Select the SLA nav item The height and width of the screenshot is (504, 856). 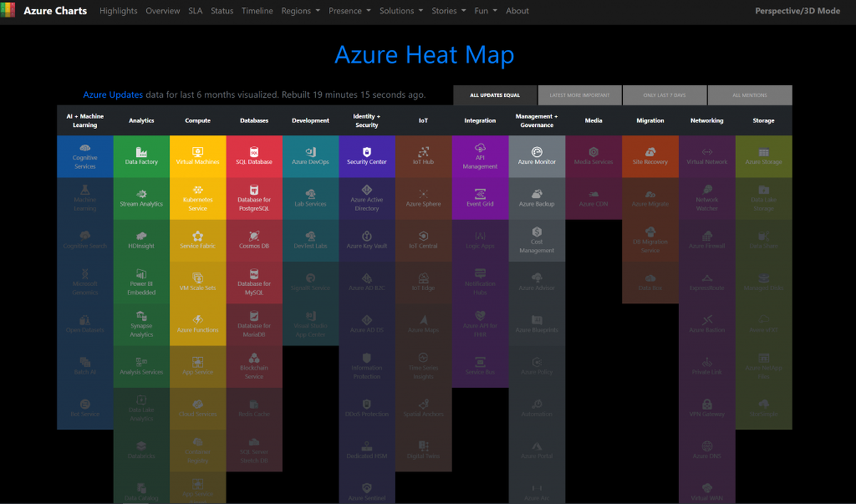click(x=195, y=11)
